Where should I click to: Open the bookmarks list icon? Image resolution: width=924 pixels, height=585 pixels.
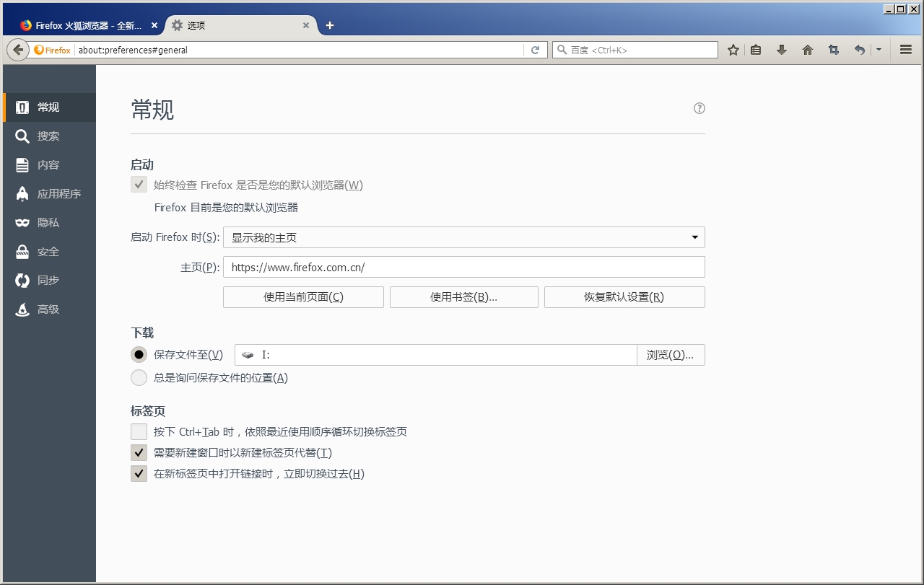click(x=756, y=50)
